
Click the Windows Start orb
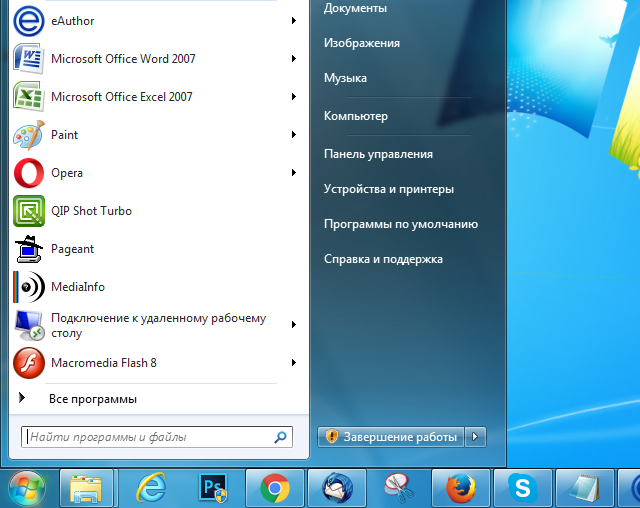pos(27,488)
